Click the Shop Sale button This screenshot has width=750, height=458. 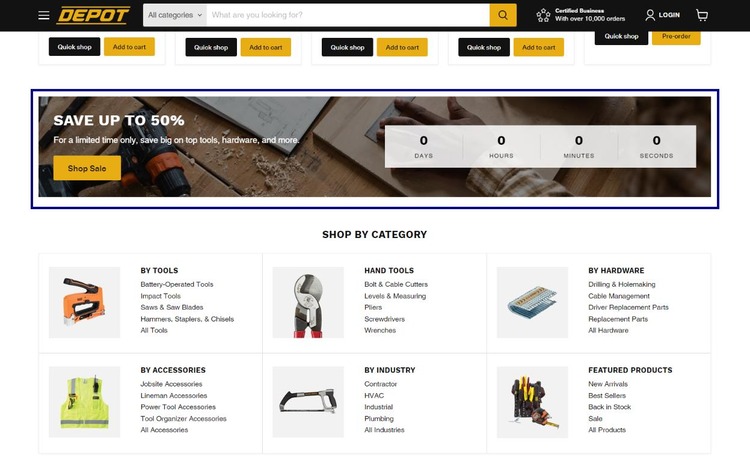pyautogui.click(x=87, y=168)
